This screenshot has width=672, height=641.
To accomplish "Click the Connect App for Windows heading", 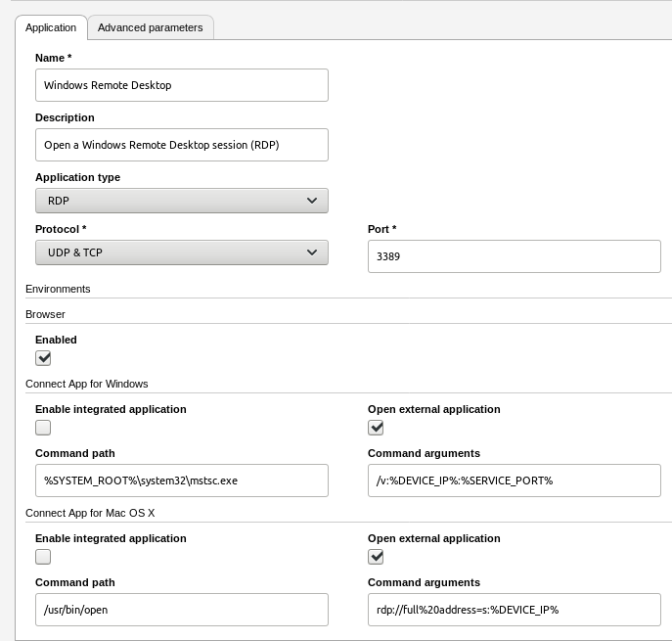I will point(86,384).
